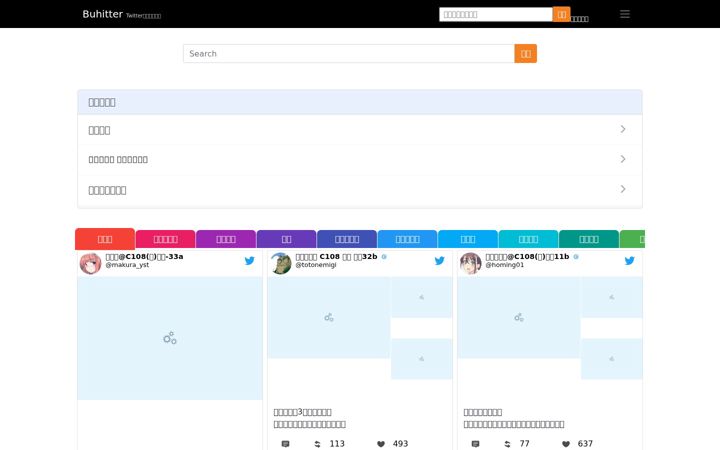Open the hamburger menu in the header
The height and width of the screenshot is (450, 720).
click(624, 14)
